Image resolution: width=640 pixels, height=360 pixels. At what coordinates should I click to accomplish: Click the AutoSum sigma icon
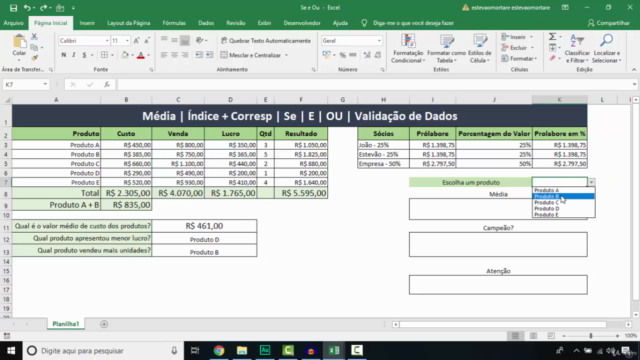[552, 37]
